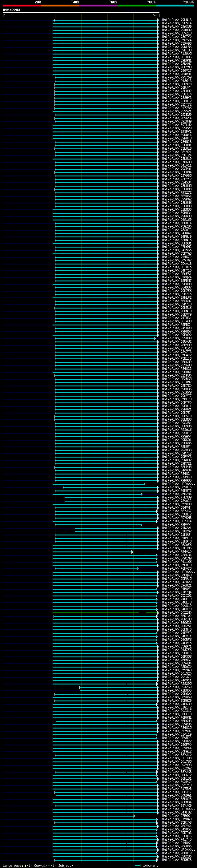Click the alignment bar of hit Q1W201
197x868 pixels.
(117, 528)
